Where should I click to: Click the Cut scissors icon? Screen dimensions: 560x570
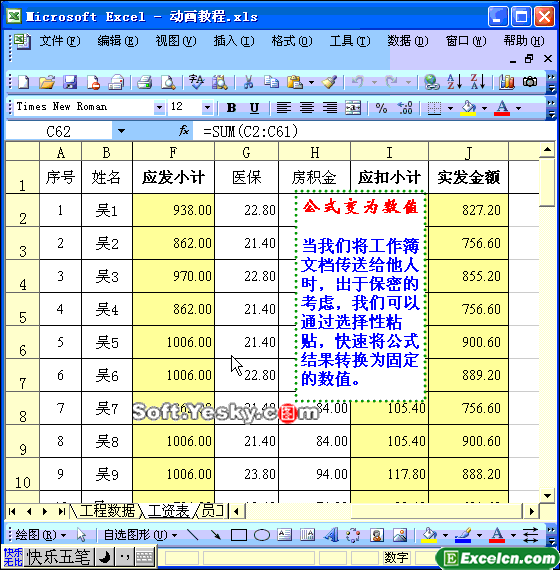(248, 82)
